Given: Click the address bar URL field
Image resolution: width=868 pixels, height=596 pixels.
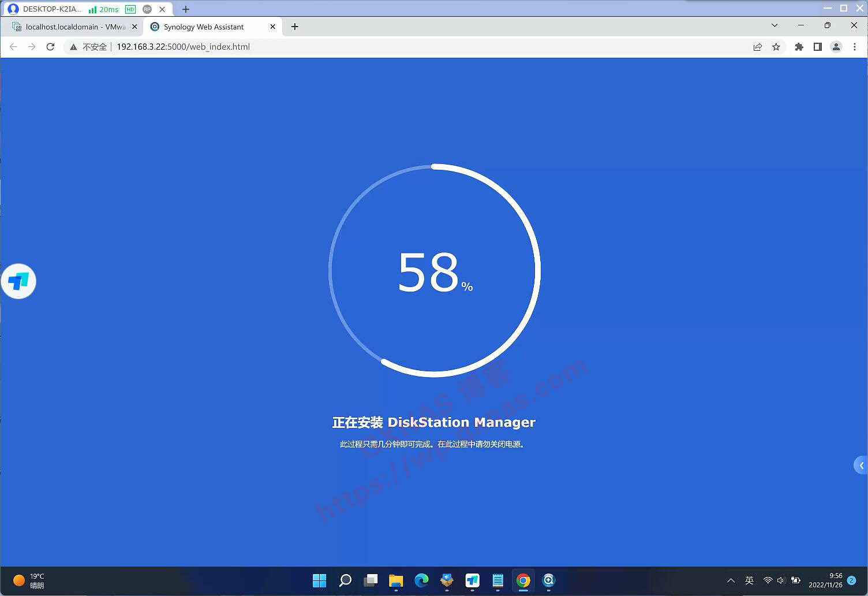Looking at the screenshot, I should [404, 47].
